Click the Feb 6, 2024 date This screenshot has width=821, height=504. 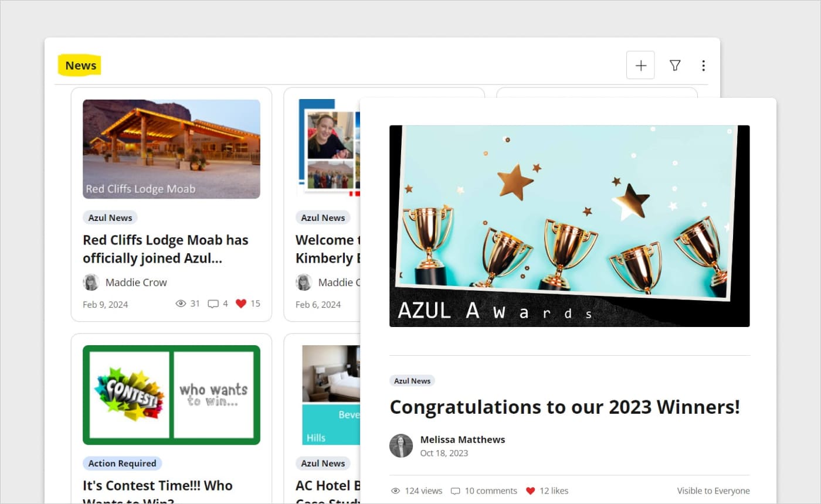318,304
